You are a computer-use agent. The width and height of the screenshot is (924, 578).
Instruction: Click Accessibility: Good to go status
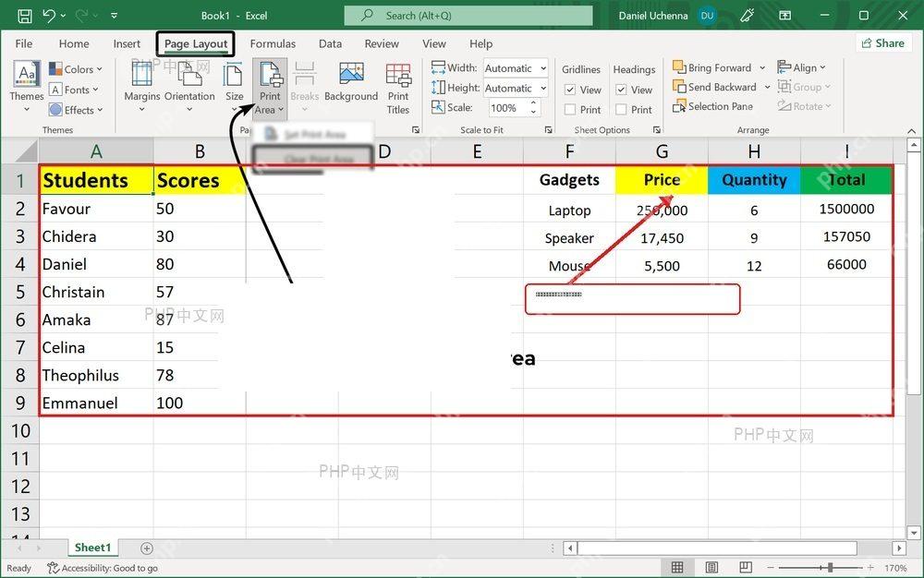[103, 568]
